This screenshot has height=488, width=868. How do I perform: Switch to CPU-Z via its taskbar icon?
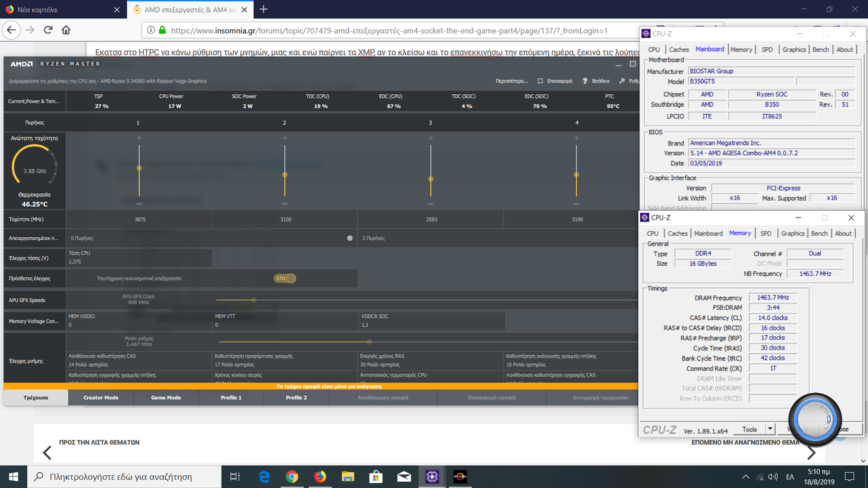[431, 476]
